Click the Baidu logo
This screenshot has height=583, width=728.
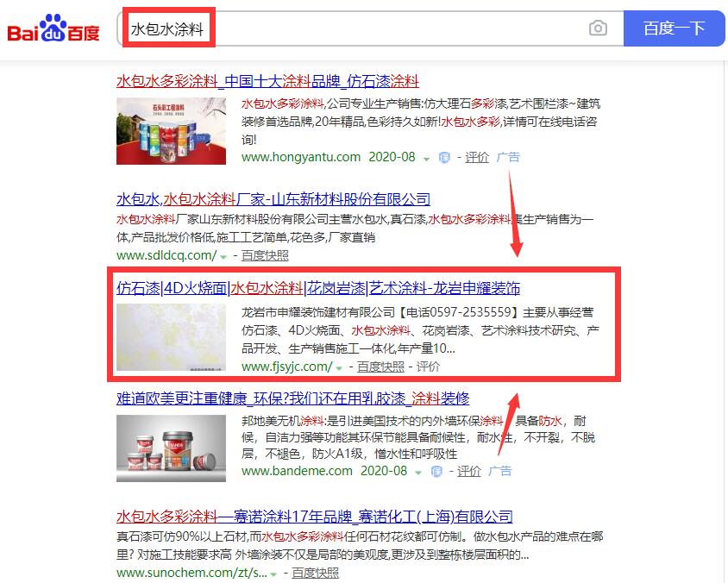coord(53,28)
